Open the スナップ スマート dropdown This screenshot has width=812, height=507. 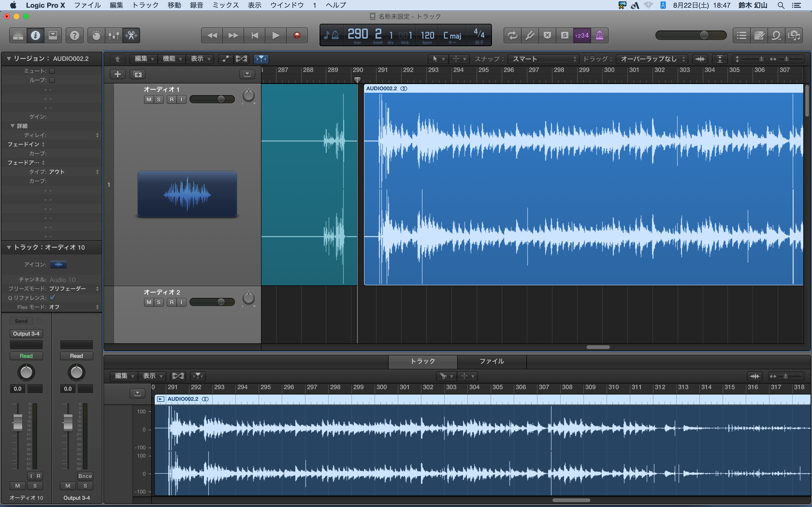(x=544, y=59)
